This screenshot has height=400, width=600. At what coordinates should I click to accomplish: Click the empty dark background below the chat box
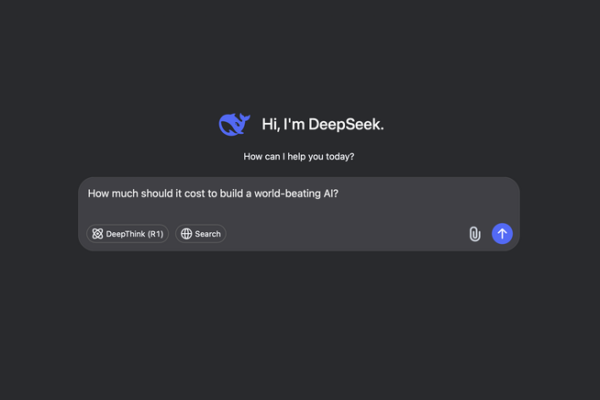click(x=300, y=320)
